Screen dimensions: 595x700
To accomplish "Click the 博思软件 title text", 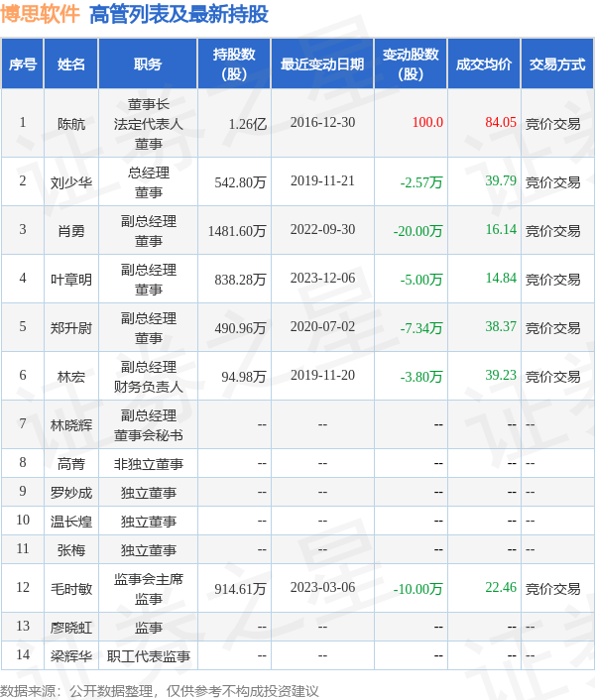I will point(40,14).
